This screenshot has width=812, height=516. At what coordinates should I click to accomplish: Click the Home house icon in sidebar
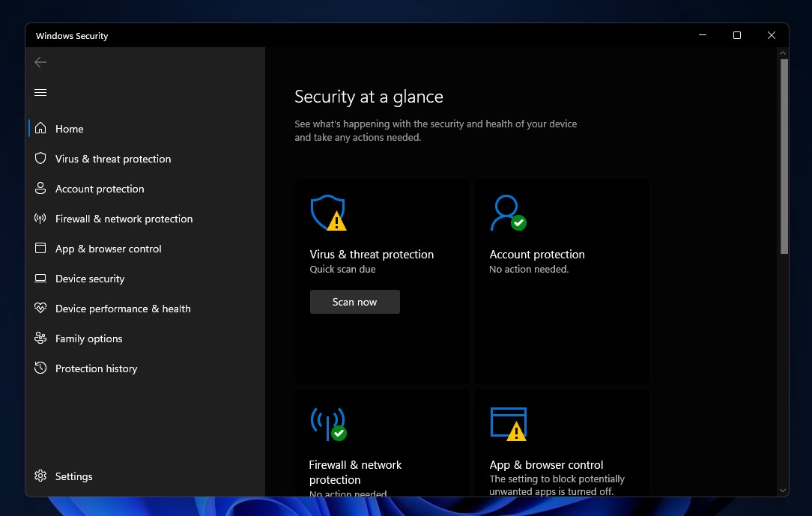40,128
